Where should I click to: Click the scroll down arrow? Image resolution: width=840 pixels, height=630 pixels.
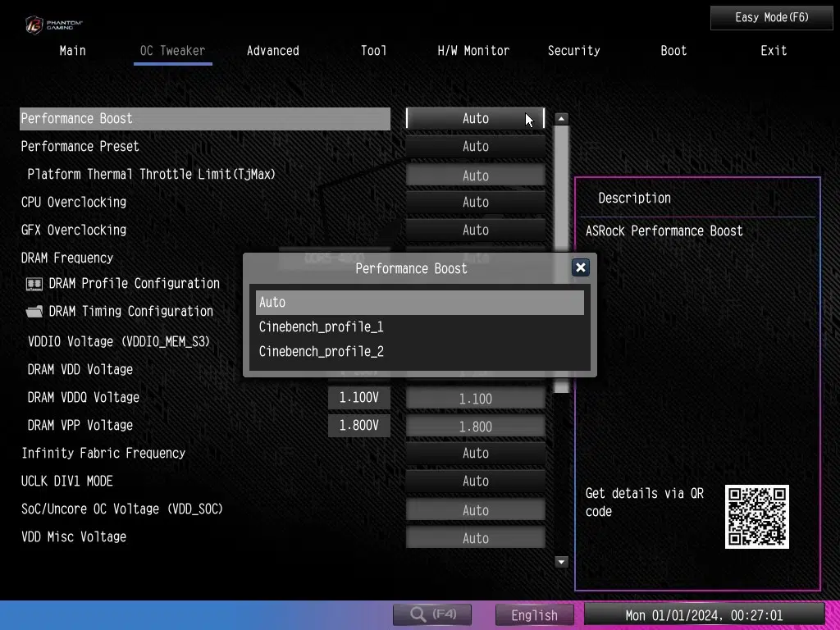(561, 562)
